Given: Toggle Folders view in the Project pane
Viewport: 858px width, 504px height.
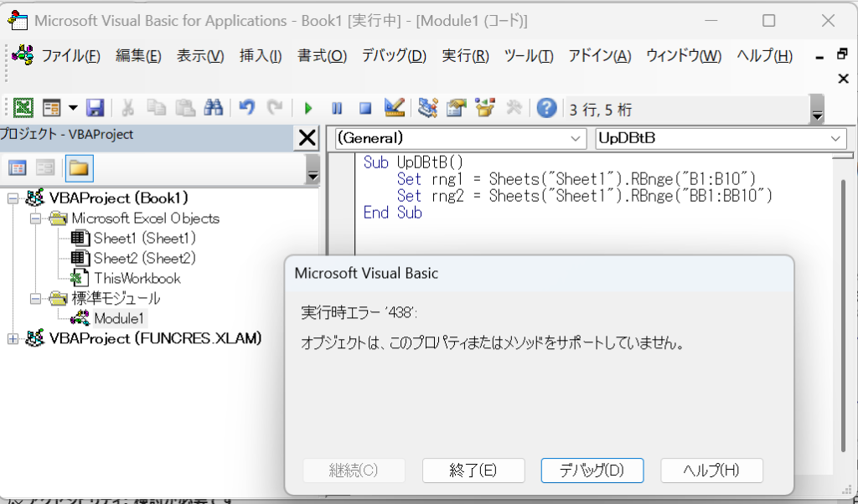Looking at the screenshot, I should (x=79, y=167).
